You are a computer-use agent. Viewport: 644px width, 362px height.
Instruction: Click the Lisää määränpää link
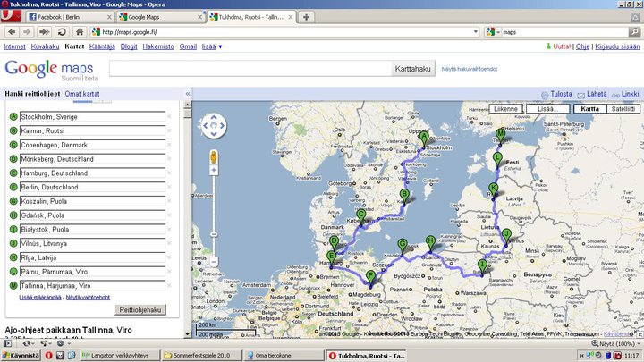[x=39, y=297]
